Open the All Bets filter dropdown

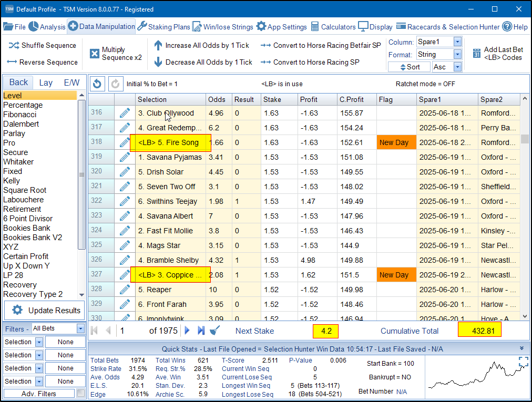tap(80, 328)
